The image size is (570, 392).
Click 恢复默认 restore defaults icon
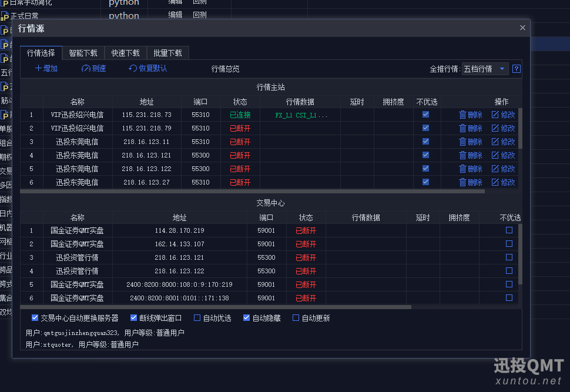tap(133, 68)
